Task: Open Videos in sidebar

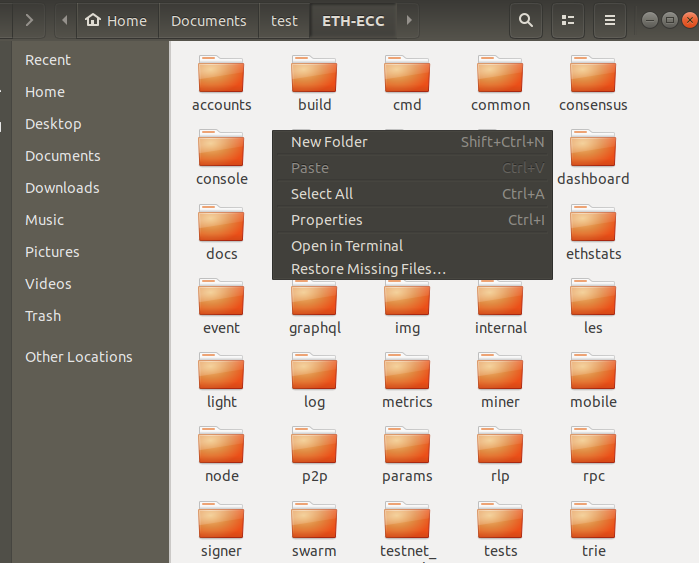Action: (90, 284)
